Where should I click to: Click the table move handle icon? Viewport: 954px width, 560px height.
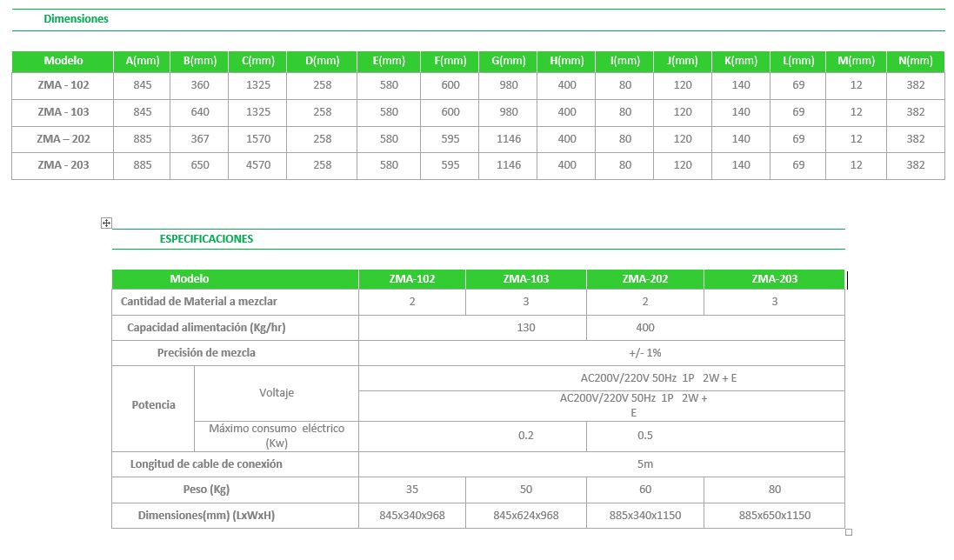pyautogui.click(x=106, y=223)
